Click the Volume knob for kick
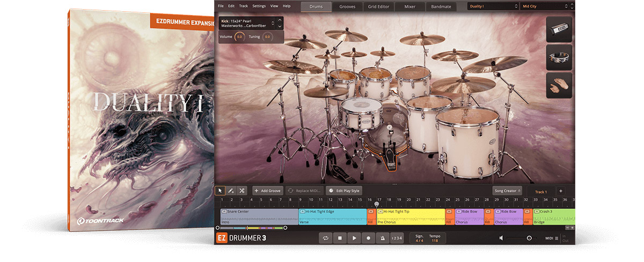This screenshot has height=262, width=644. point(239,37)
